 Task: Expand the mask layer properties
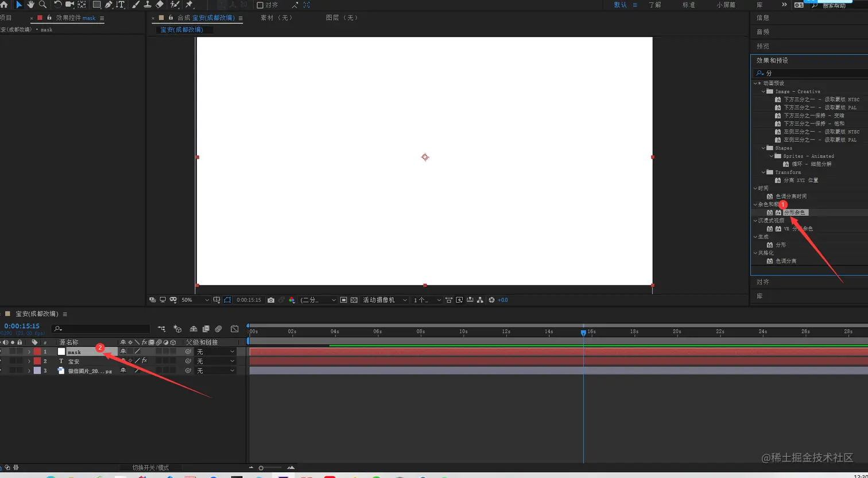(29, 352)
